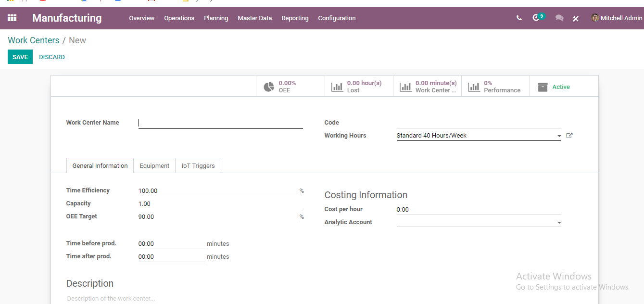Save the new work center
This screenshot has width=644, height=304.
pyautogui.click(x=20, y=57)
